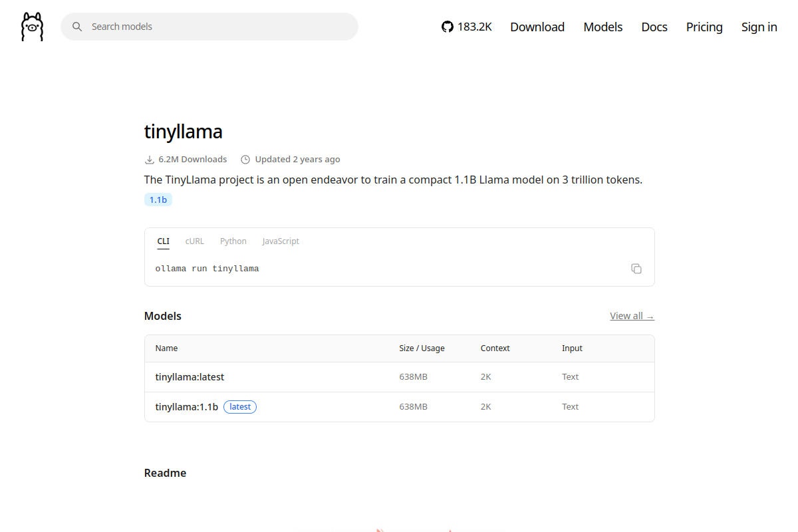
Task: Click the Models section heading
Action: tap(163, 316)
